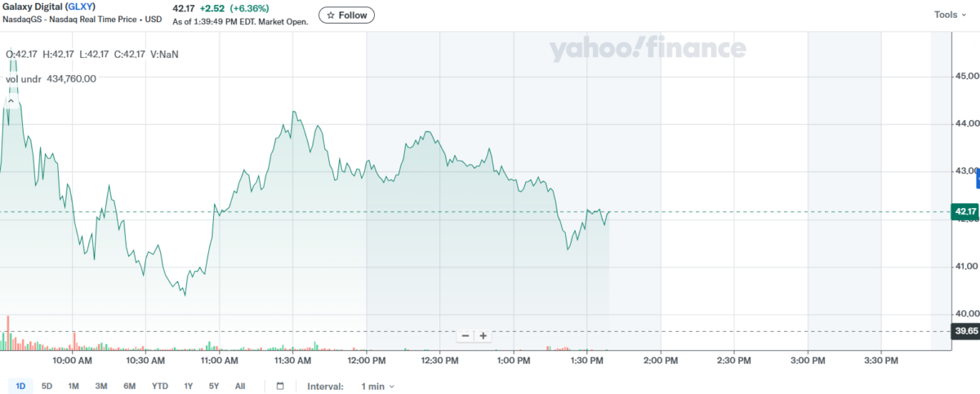
Task: Click the blue tab on right edge
Action: point(977,176)
